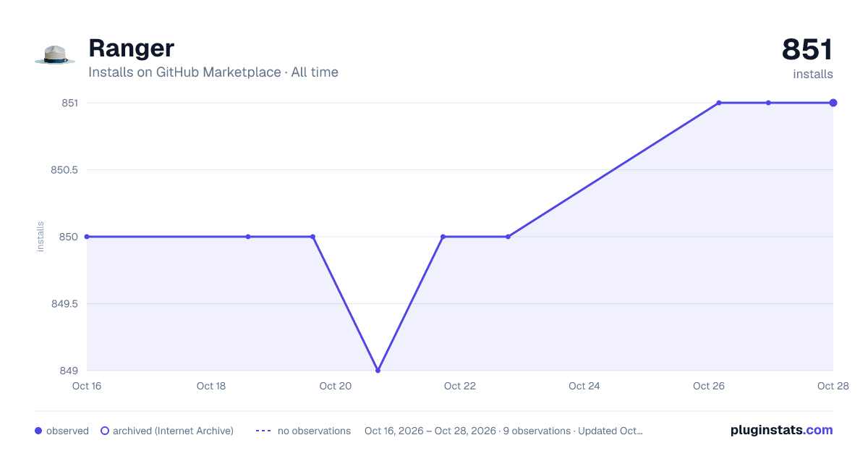
Task: Click the Ranger title heading
Action: click(131, 48)
